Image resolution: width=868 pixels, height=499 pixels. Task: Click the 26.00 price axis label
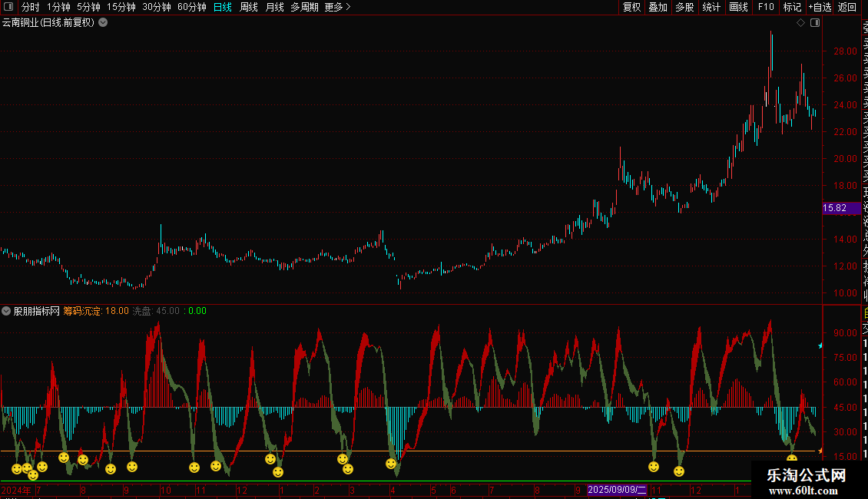click(x=845, y=78)
